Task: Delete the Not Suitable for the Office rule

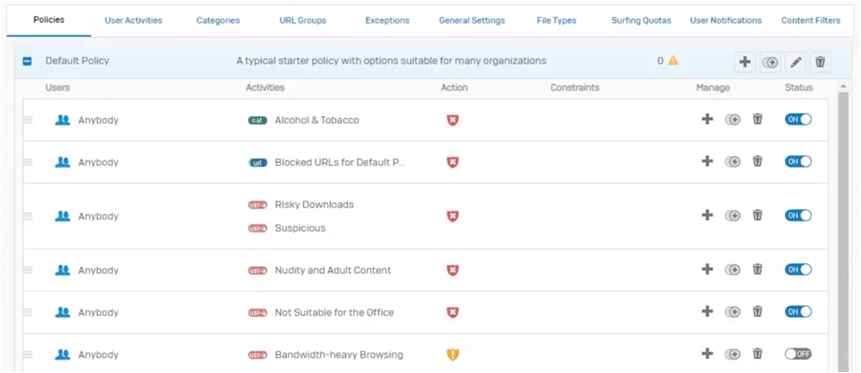Action: point(757,311)
